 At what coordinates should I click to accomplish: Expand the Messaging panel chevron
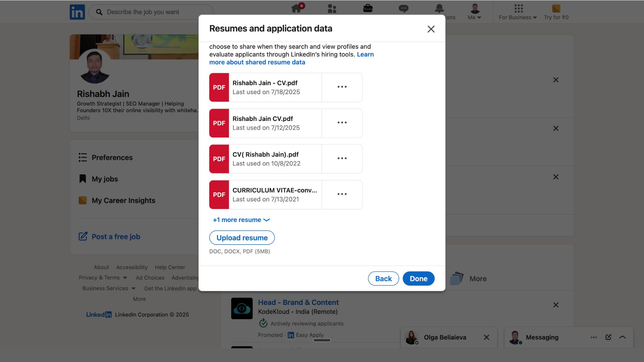point(623,337)
